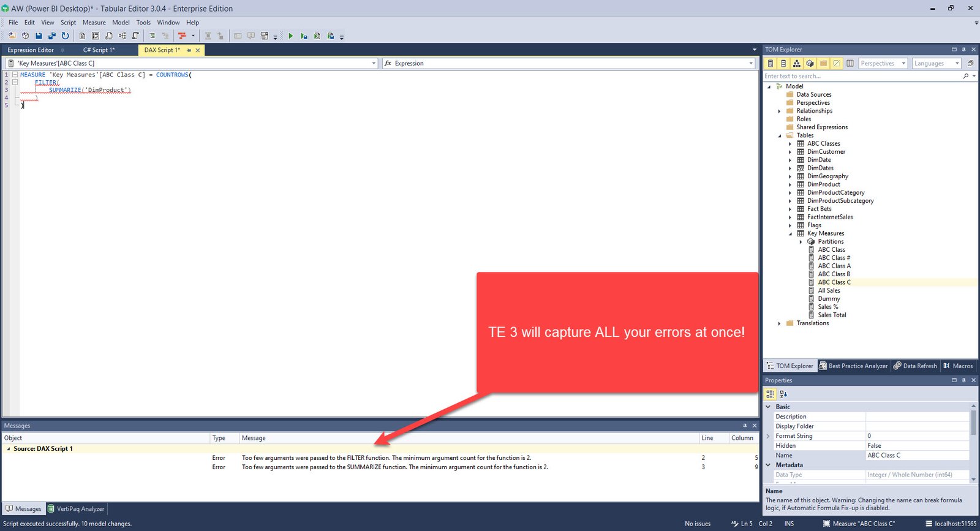Select the ABC Class B measure
Screen dimensions: 980x531
(834, 274)
